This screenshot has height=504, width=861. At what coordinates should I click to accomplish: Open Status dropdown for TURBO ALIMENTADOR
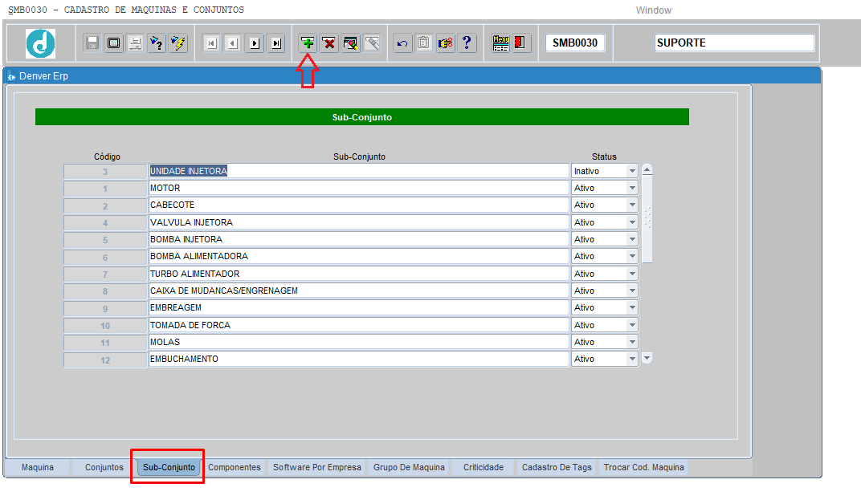(632, 274)
